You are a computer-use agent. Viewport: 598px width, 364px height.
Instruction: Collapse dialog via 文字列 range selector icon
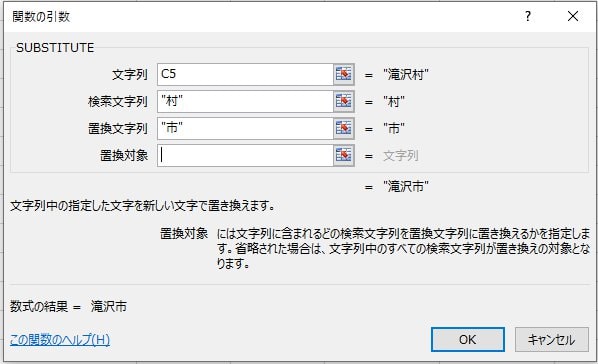click(x=344, y=74)
